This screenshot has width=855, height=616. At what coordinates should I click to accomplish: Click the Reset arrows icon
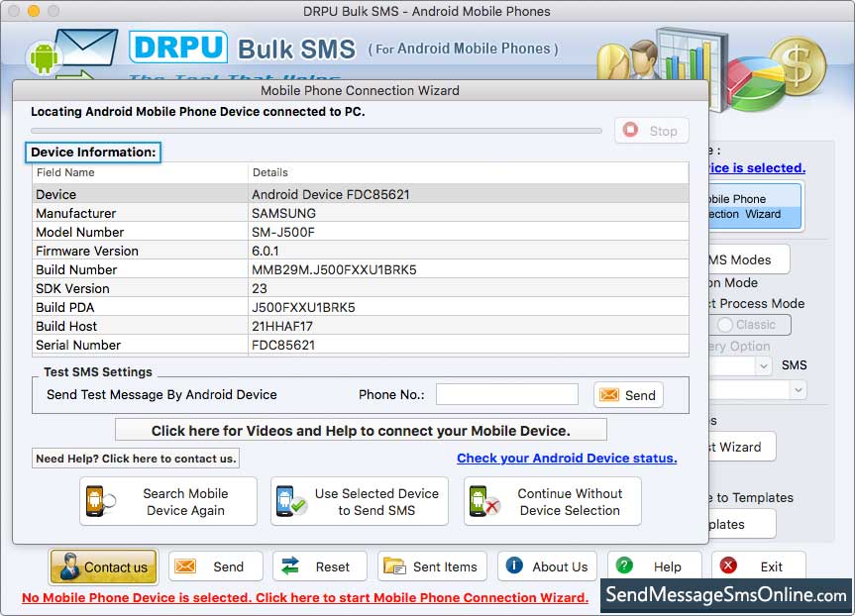tap(290, 566)
